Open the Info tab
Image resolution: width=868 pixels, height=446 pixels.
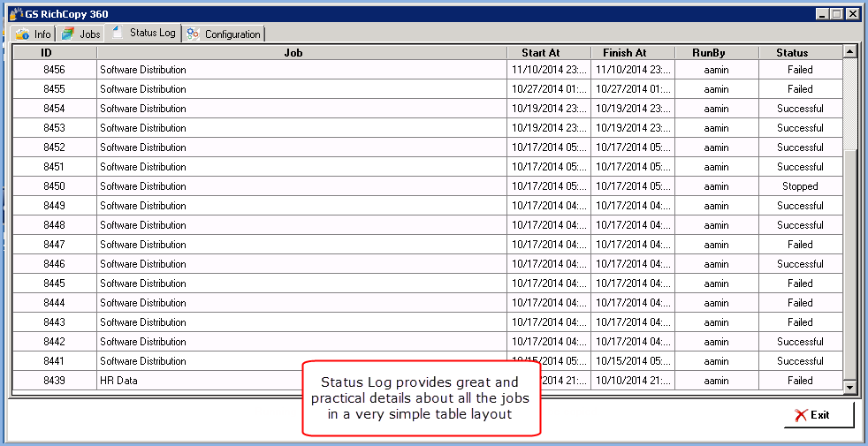pos(34,34)
